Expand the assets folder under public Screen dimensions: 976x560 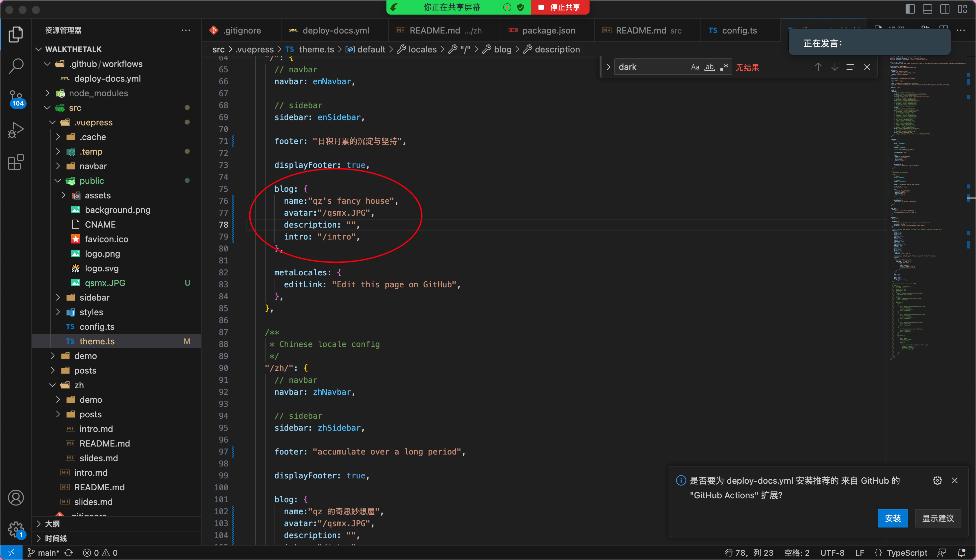point(62,195)
